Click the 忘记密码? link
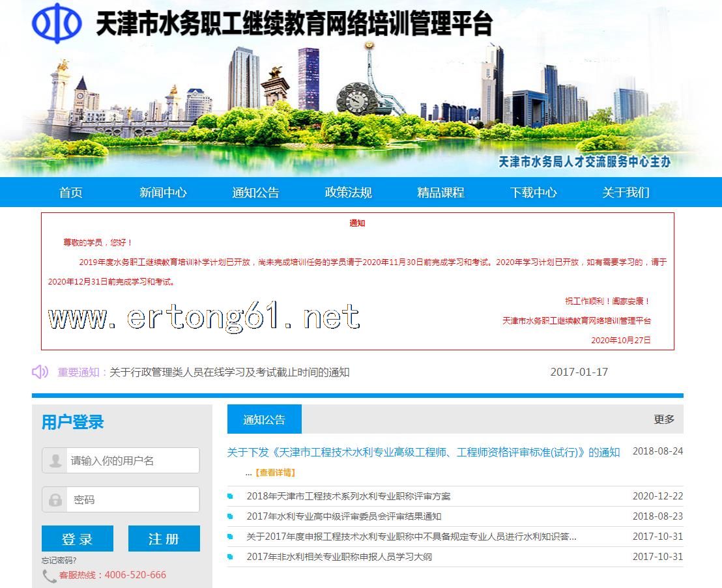Screen dimensions: 722x588 click(x=59, y=560)
